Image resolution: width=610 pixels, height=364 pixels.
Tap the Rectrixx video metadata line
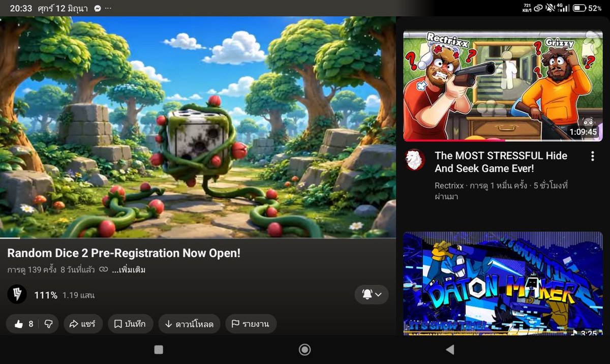501,191
